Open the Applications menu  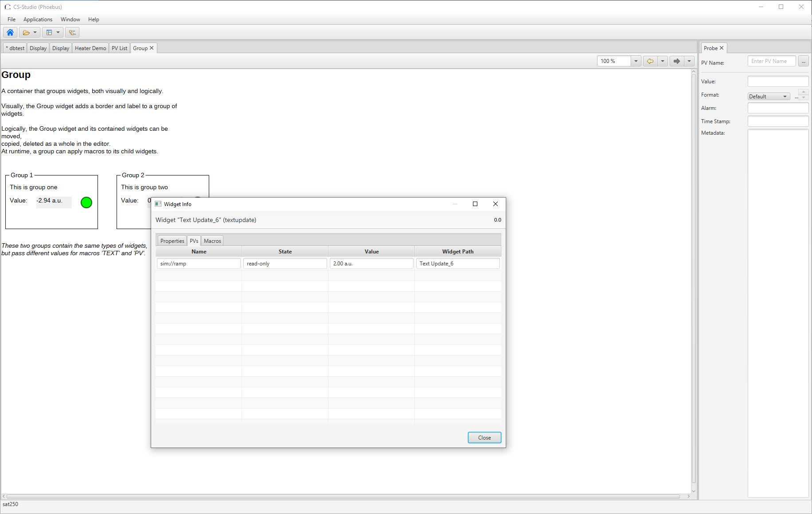[38, 19]
